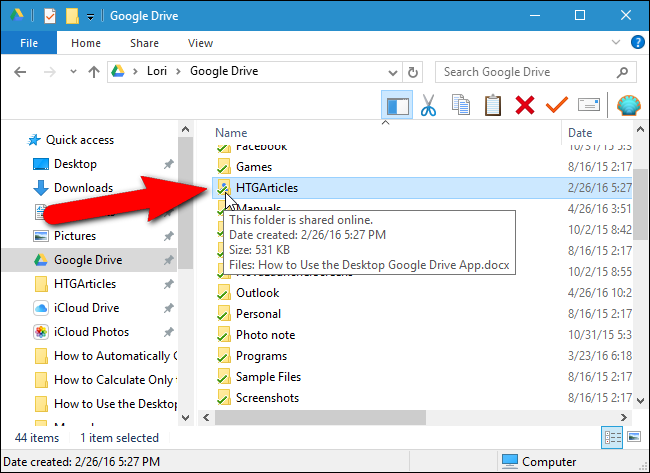Screen dimensions: 650x473
Task: Click the orange checkmark Properties icon
Action: click(557, 104)
